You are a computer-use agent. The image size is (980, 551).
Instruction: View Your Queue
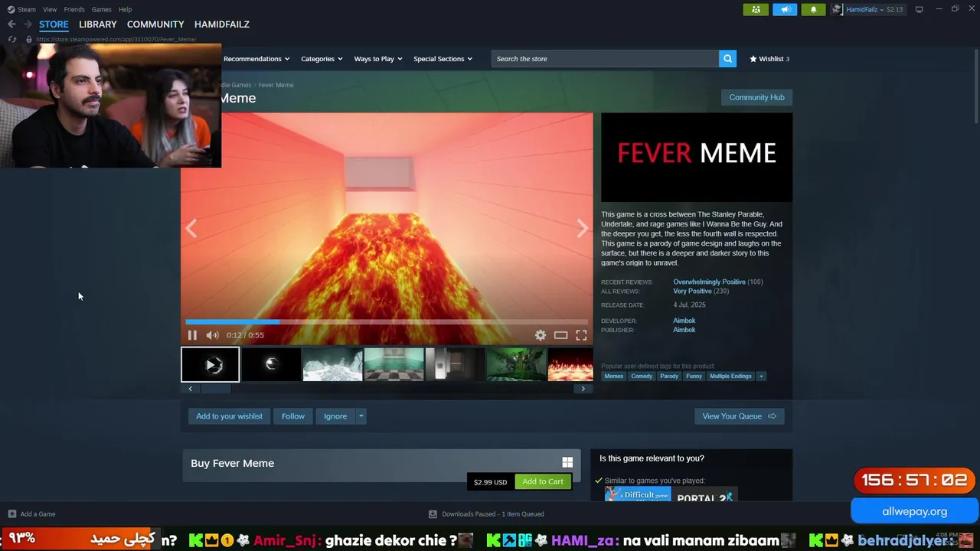point(739,416)
